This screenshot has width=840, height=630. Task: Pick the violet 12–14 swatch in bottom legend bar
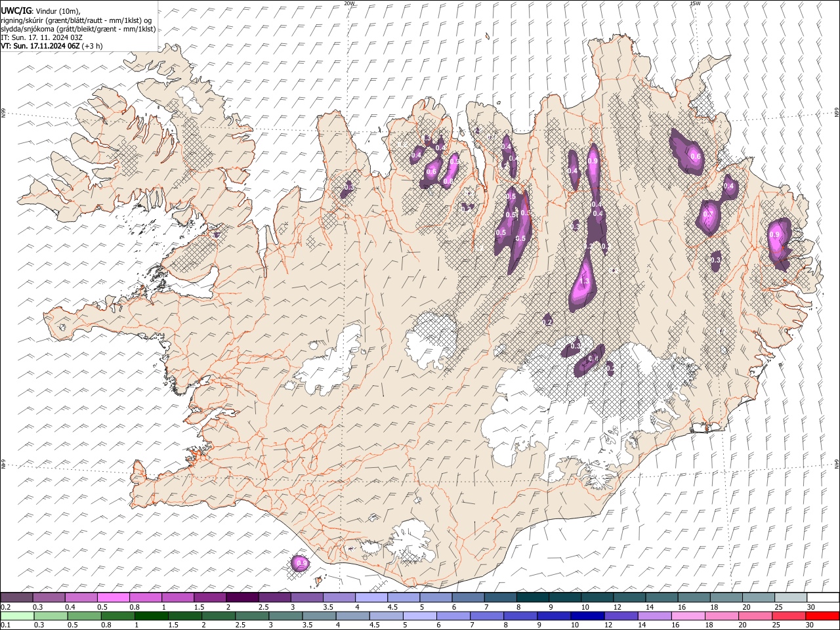click(x=621, y=616)
